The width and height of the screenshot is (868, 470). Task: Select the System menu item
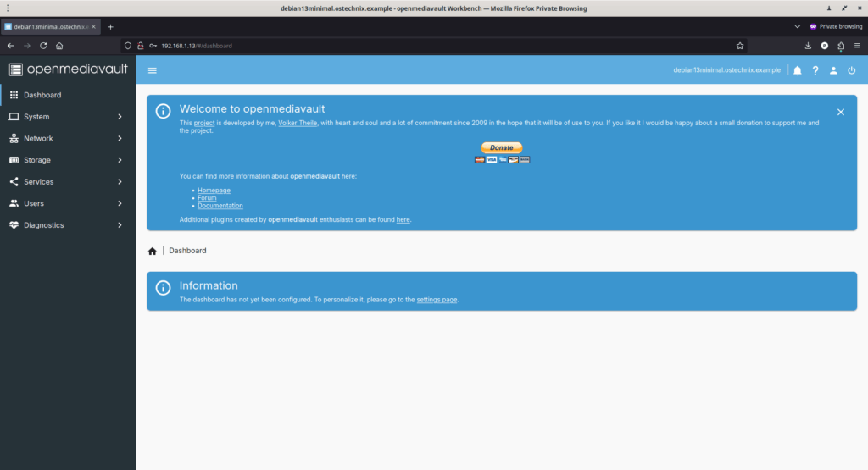(68, 117)
